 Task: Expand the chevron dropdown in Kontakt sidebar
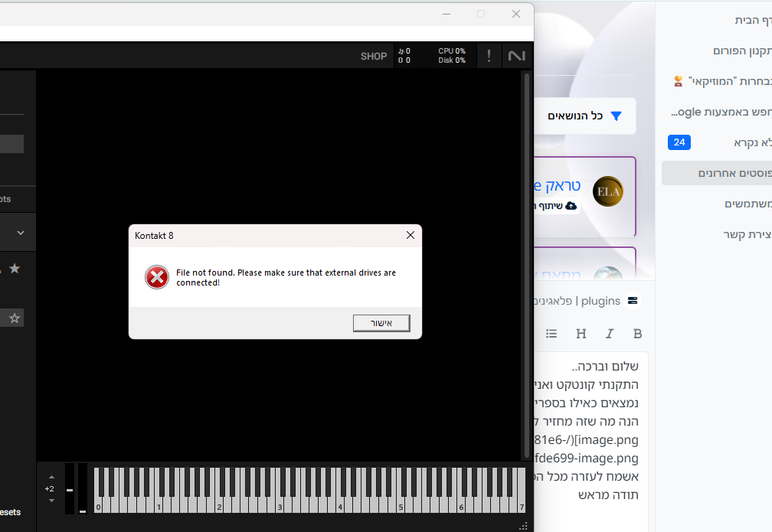pyautogui.click(x=21, y=233)
